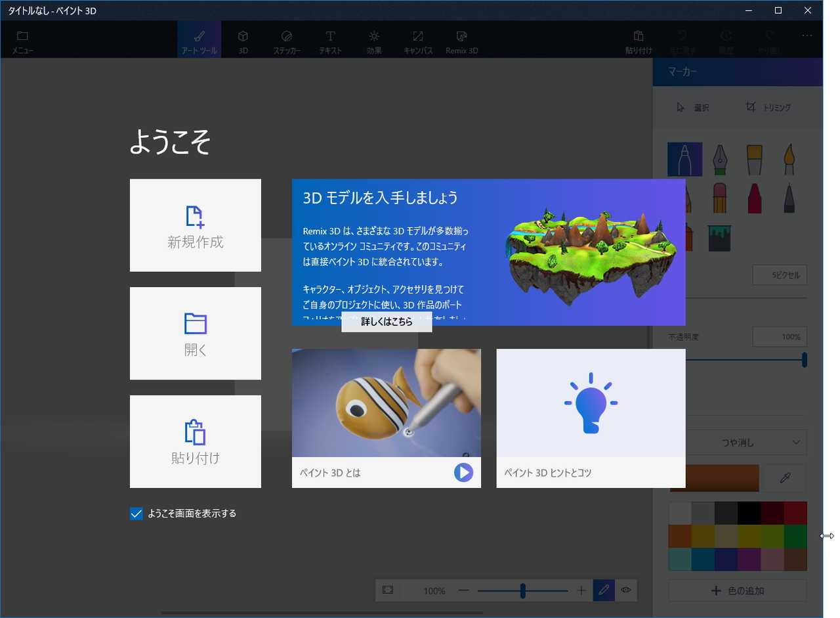This screenshot has height=618, width=840.
Task: Toggle the pencil drawing mode in zoom bar
Action: pyautogui.click(x=603, y=590)
